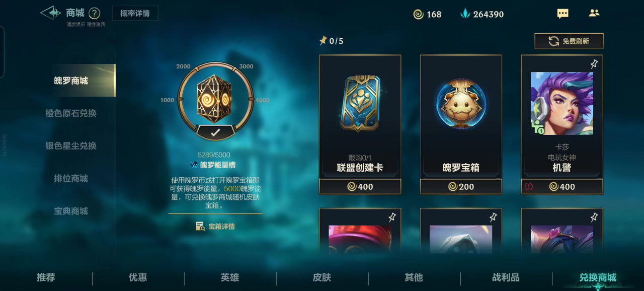Tap the back arrow beside 商城
644x291 pixels.
[51, 13]
